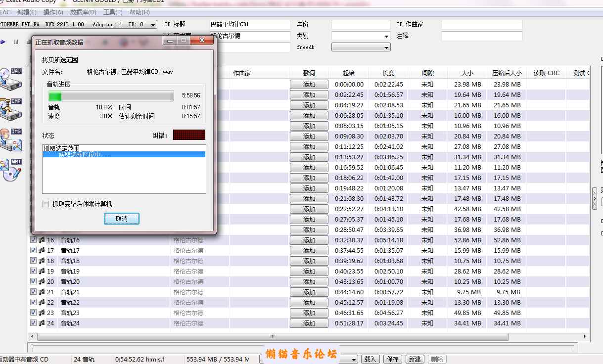Open the 类别 genre dropdown

361,36
